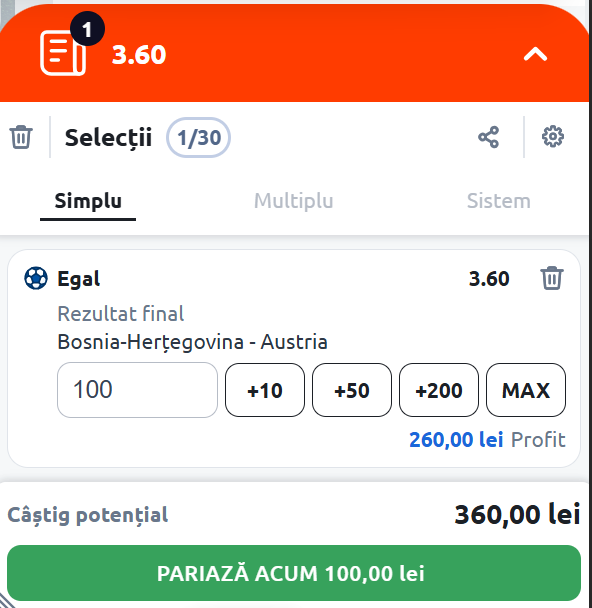
Task: Add 10 to the stake
Action: [x=265, y=390]
